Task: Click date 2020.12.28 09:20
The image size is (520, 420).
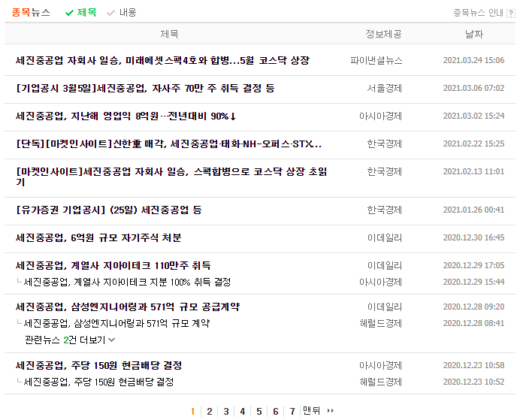Action: (473, 307)
